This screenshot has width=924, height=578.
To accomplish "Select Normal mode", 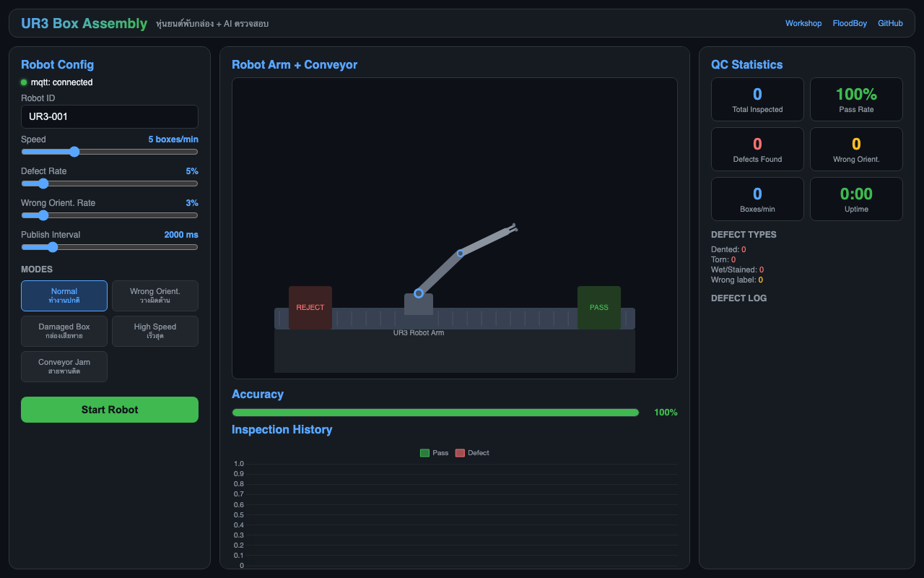I will (x=64, y=296).
